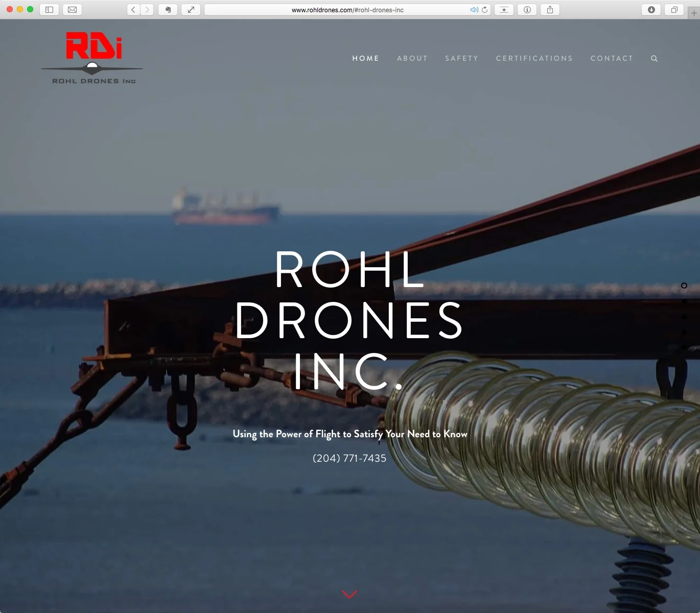Click the diagonal arrows expand icon
The width and height of the screenshot is (700, 613).
click(x=191, y=10)
